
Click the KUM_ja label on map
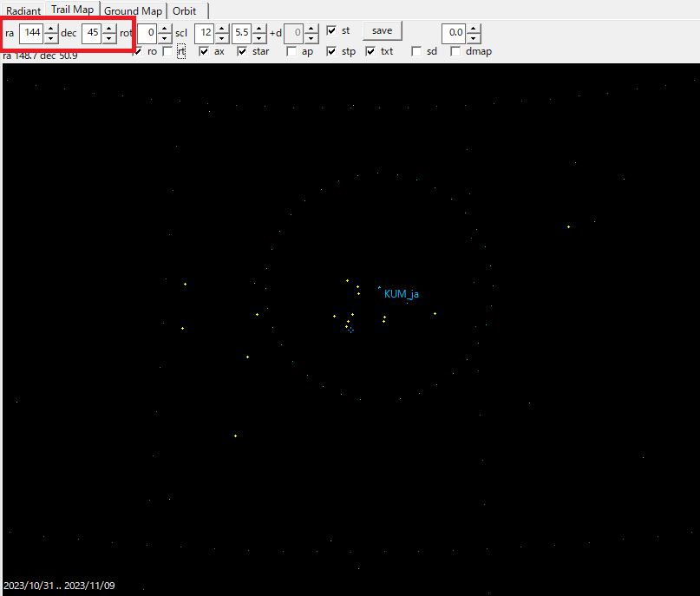(401, 294)
